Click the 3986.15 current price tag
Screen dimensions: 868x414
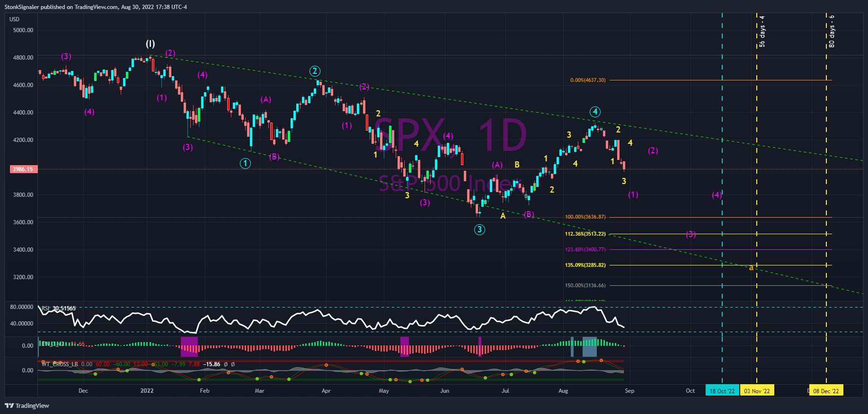24,169
